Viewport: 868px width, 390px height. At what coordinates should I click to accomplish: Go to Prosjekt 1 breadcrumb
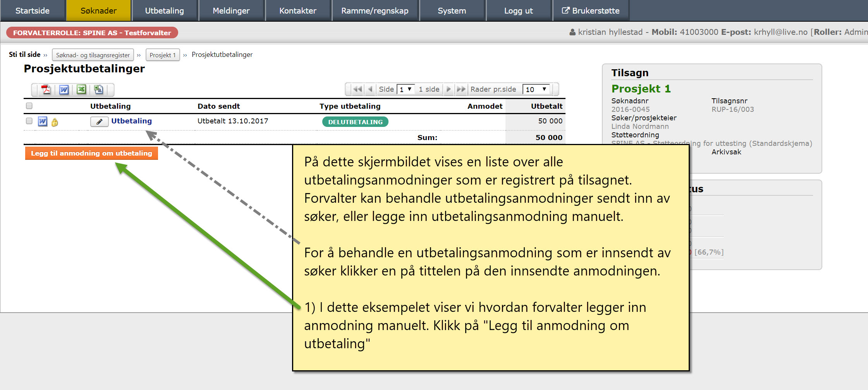coord(163,55)
